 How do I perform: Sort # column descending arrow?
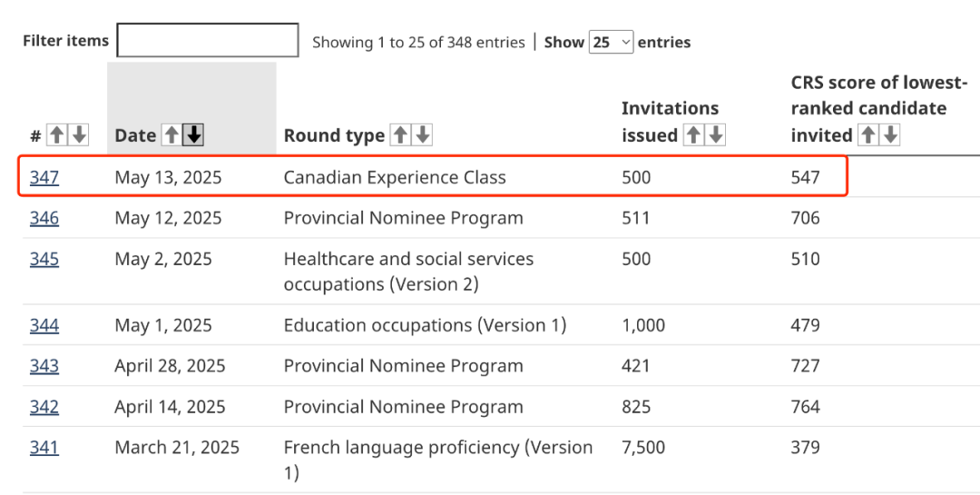click(80, 135)
